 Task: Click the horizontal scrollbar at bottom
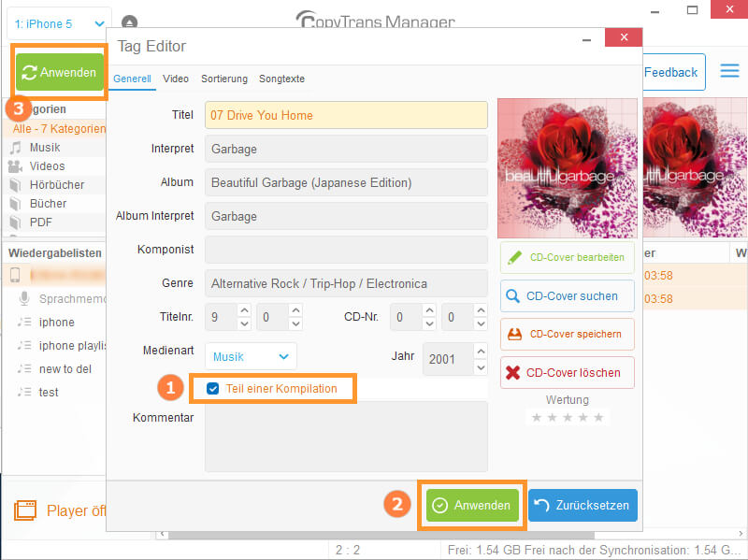(x=381, y=535)
